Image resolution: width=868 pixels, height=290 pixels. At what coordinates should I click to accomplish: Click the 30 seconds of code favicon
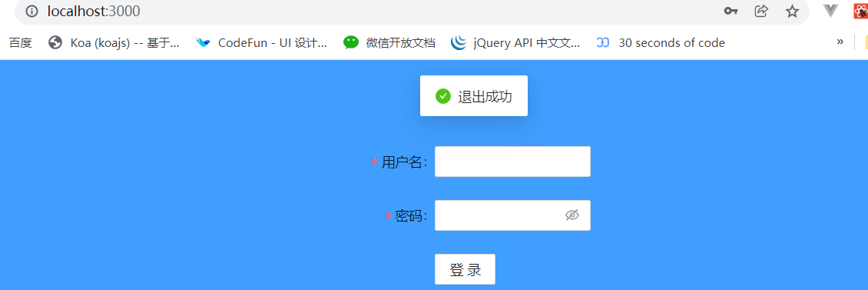[602, 43]
